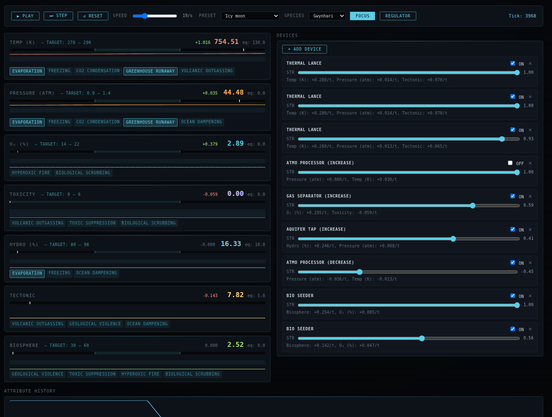
Task: Move the Atmo Processor (Decrease) strength slider
Action: 408,272
